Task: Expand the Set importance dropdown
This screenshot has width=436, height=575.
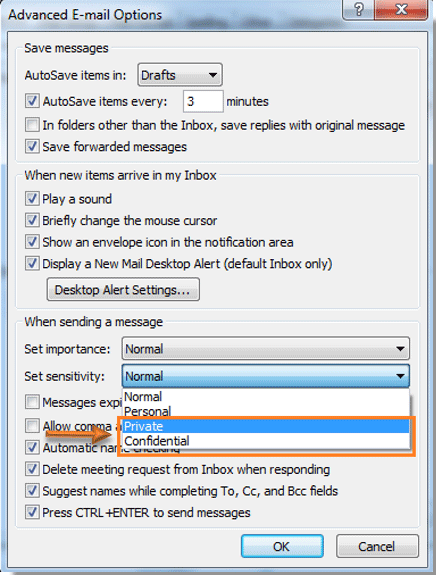Action: (x=265, y=348)
